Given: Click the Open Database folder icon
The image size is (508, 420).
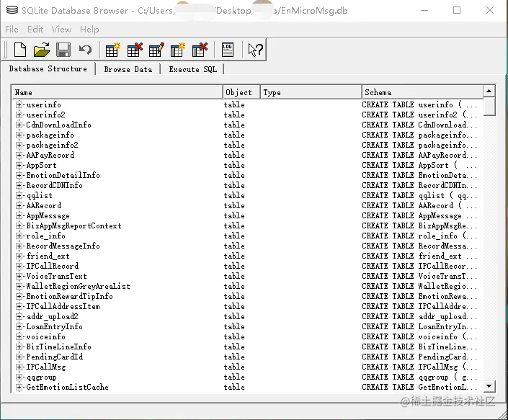Looking at the screenshot, I should click(42, 50).
